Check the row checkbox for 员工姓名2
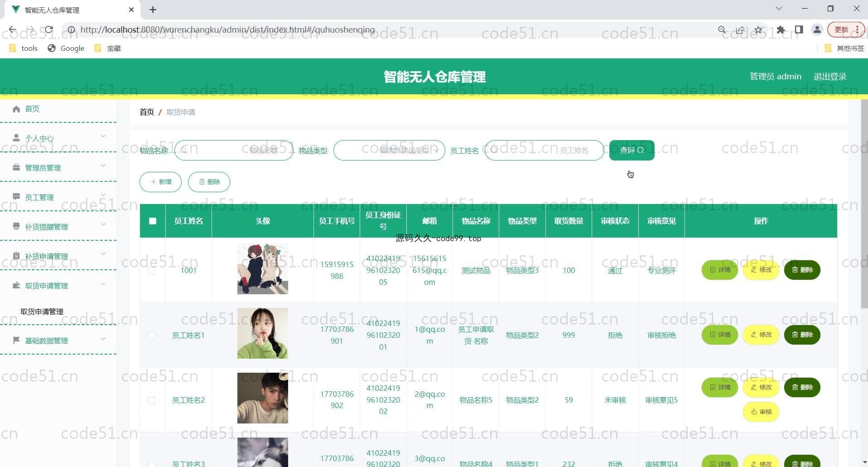The image size is (868, 467). [x=152, y=400]
